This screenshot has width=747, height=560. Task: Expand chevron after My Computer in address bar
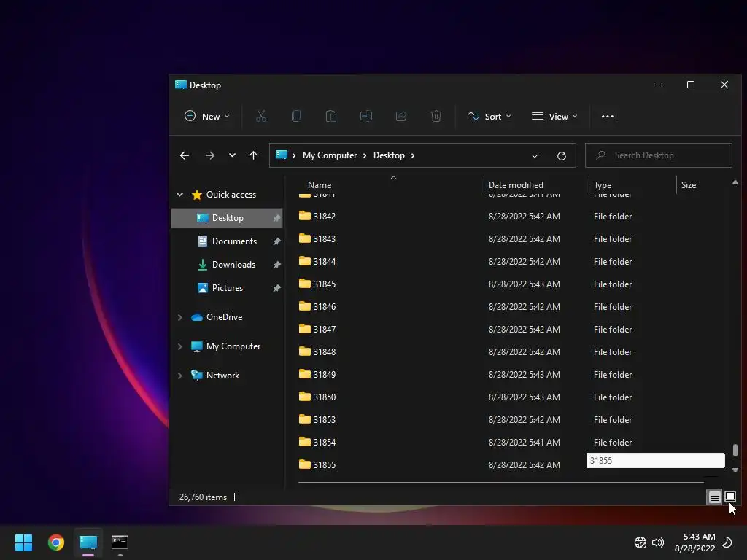pyautogui.click(x=365, y=156)
